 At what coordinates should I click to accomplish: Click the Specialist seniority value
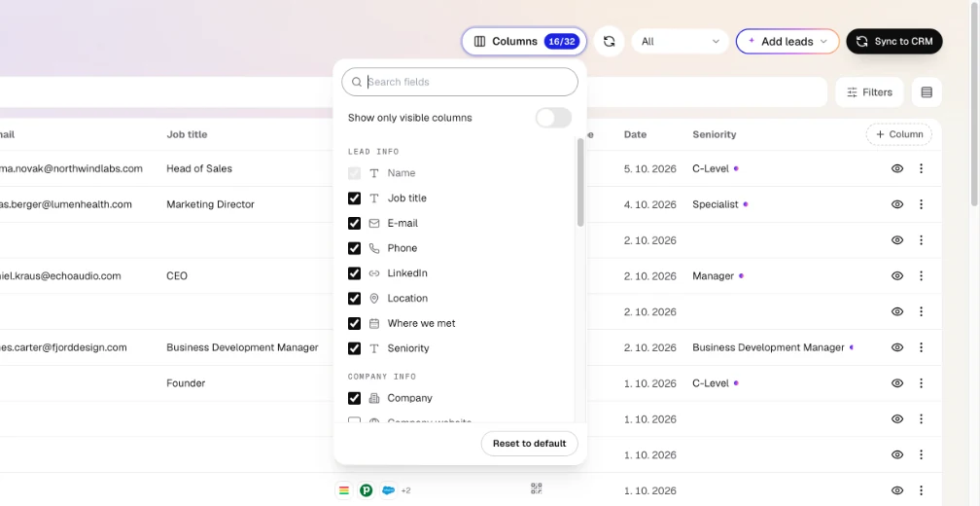(716, 204)
